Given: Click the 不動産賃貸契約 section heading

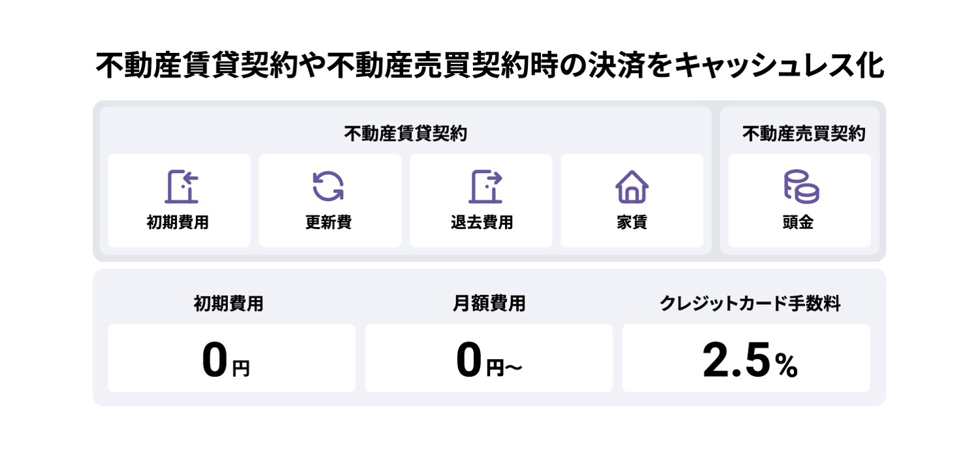Looking at the screenshot, I should [405, 134].
